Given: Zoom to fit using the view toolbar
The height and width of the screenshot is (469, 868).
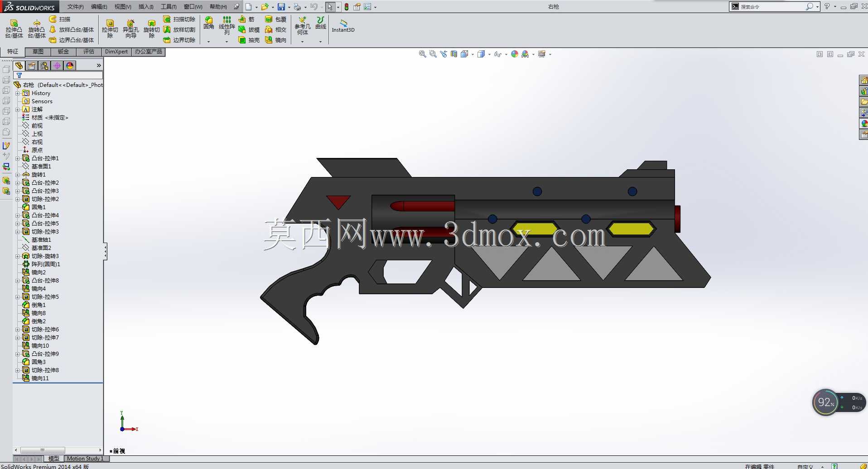Looking at the screenshot, I should 423,54.
